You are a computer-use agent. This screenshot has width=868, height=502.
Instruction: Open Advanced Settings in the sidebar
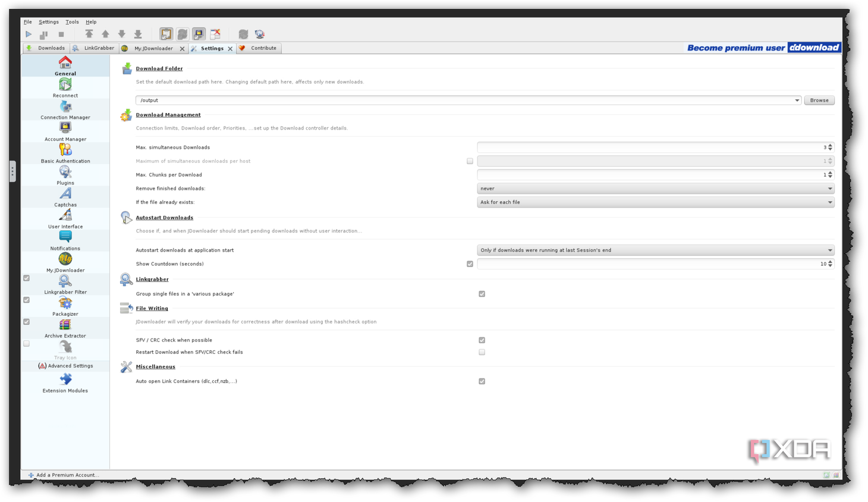tap(65, 366)
